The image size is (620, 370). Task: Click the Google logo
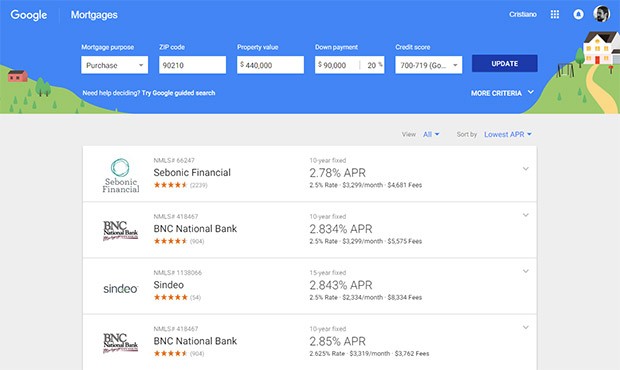click(x=28, y=15)
